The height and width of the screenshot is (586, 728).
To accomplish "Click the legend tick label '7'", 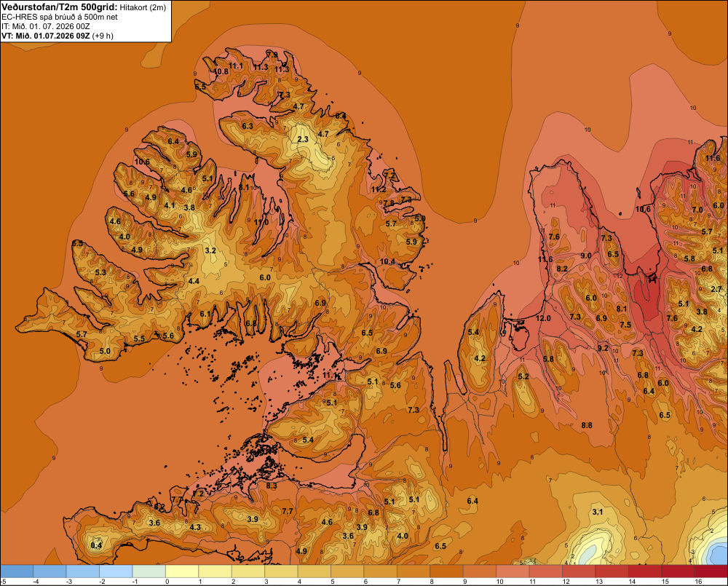I will click(x=398, y=582).
